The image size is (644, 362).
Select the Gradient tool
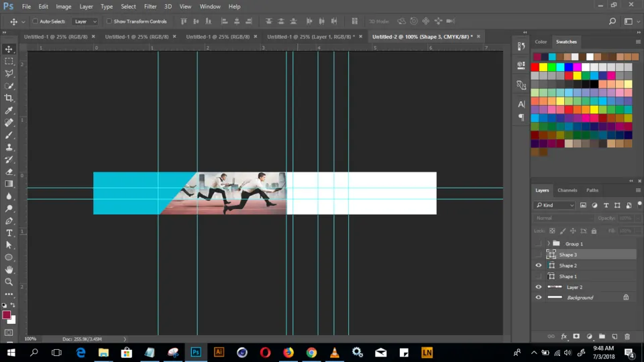tap(9, 184)
